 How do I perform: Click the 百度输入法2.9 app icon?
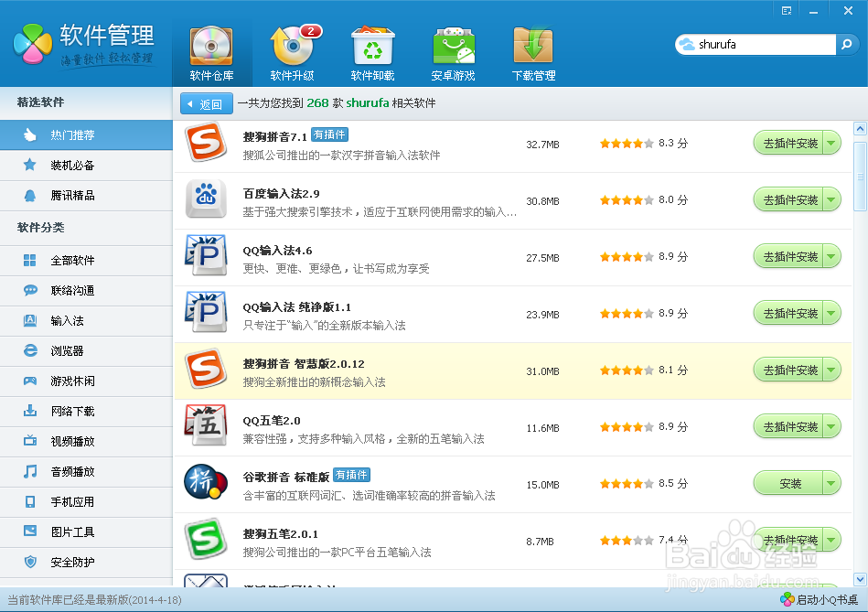206,199
